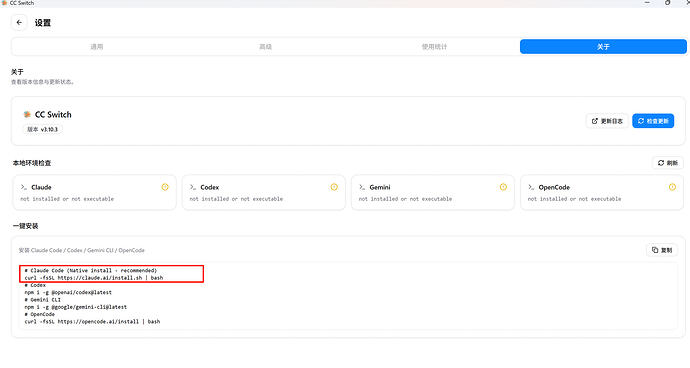Click the CC Switch icon in the title bar
This screenshot has height=368, width=690.
[4, 3]
